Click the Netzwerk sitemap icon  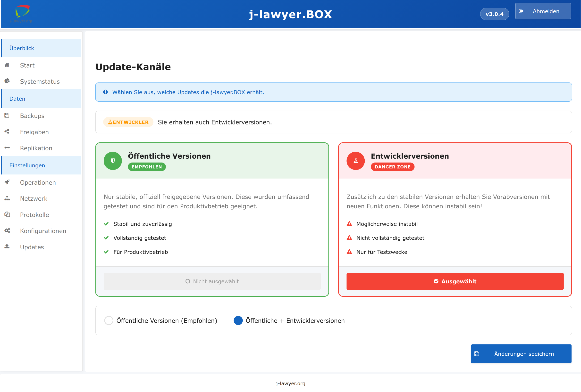pyautogui.click(x=7, y=198)
